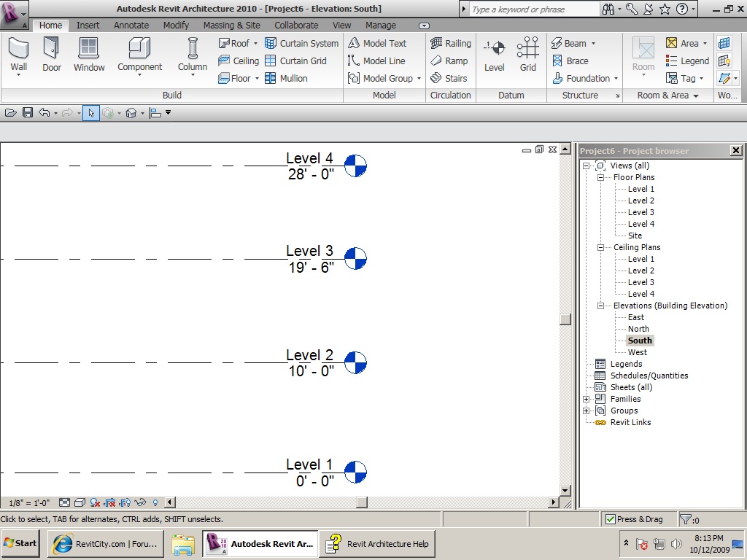Select the Railing tool
747x560 pixels.
(x=451, y=43)
